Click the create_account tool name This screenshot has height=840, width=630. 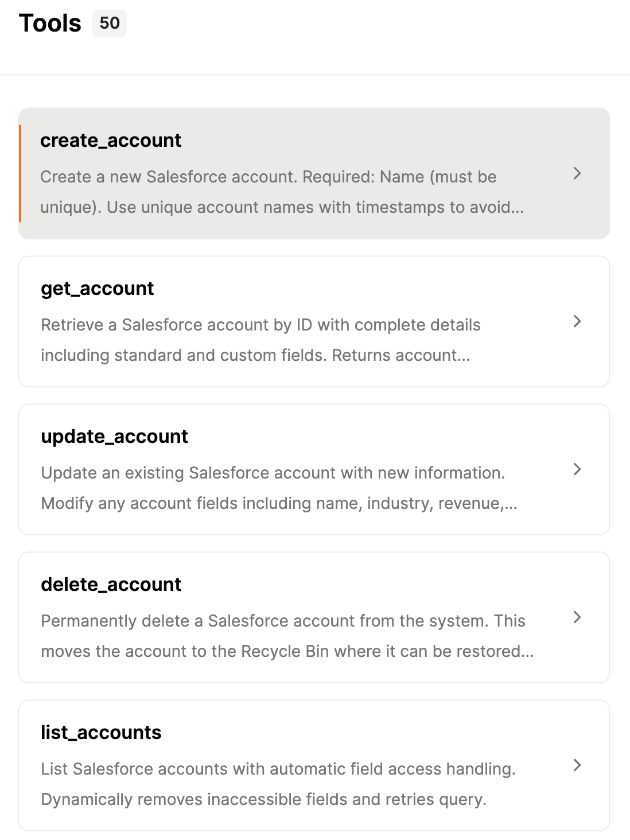point(111,141)
